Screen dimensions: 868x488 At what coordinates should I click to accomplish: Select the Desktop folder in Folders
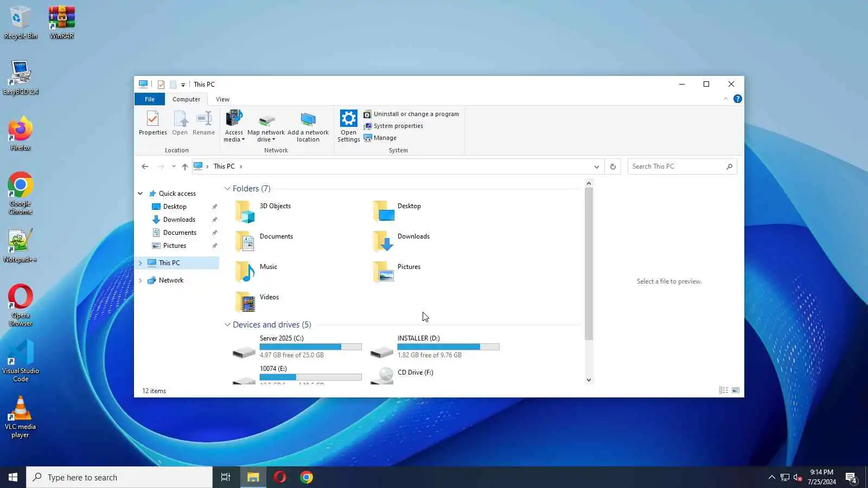(x=398, y=211)
